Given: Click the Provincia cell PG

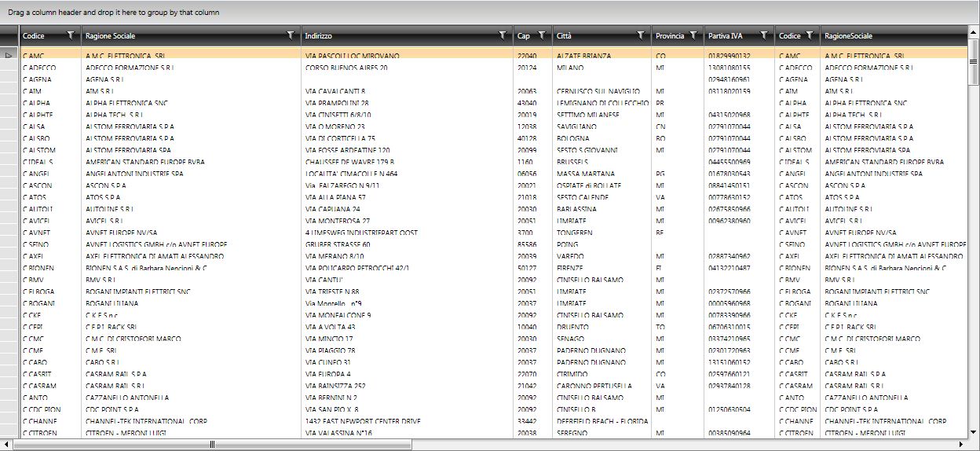Looking at the screenshot, I should [x=678, y=174].
